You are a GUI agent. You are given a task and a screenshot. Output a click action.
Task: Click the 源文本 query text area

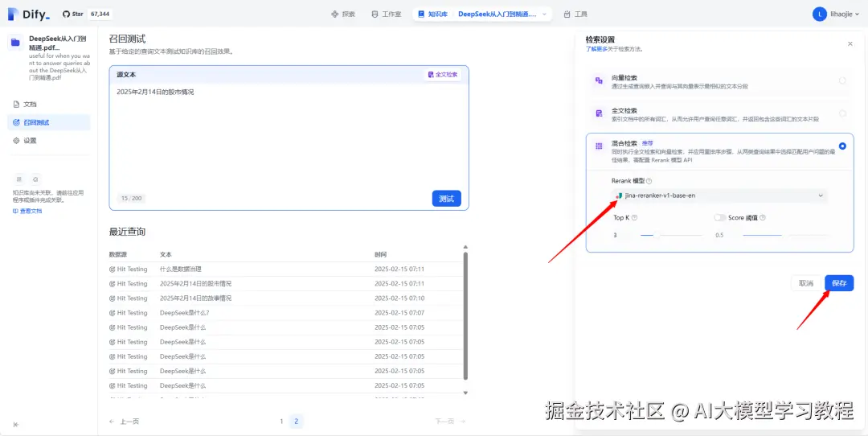click(x=289, y=136)
